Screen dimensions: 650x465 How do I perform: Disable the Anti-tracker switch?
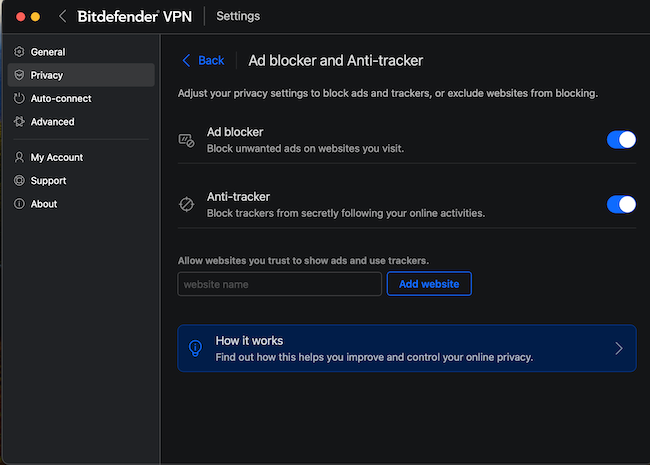click(x=621, y=204)
